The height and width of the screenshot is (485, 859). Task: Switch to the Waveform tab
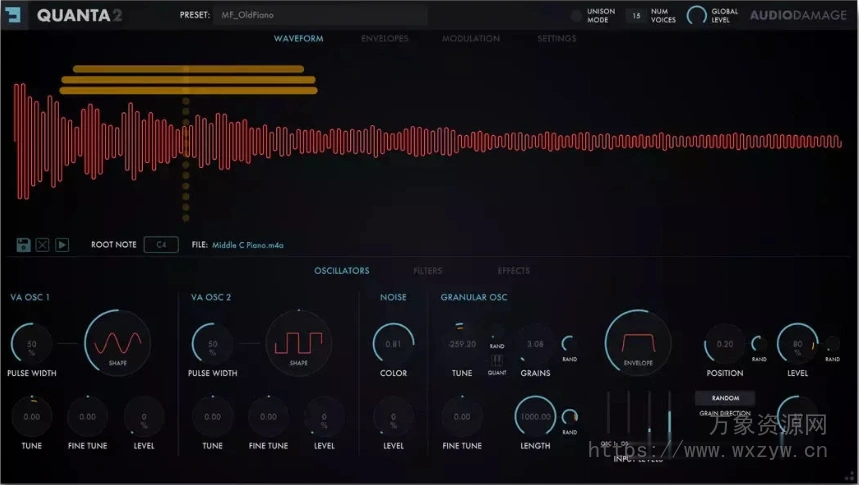[x=299, y=38]
